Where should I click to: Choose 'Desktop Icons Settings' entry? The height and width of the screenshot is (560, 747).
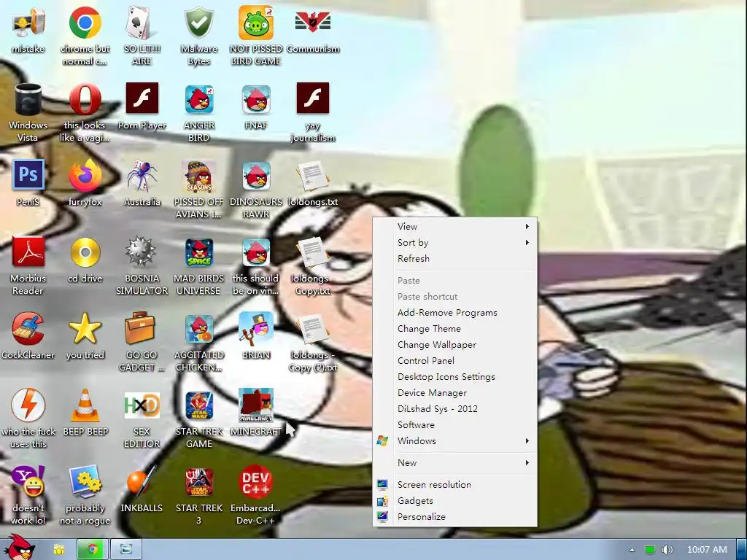click(455, 377)
